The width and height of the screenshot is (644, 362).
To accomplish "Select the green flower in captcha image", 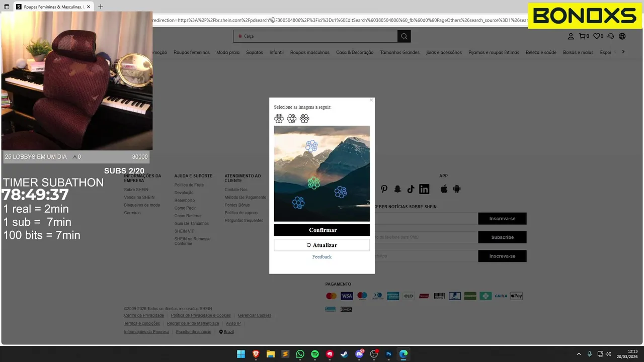I will pyautogui.click(x=313, y=183).
